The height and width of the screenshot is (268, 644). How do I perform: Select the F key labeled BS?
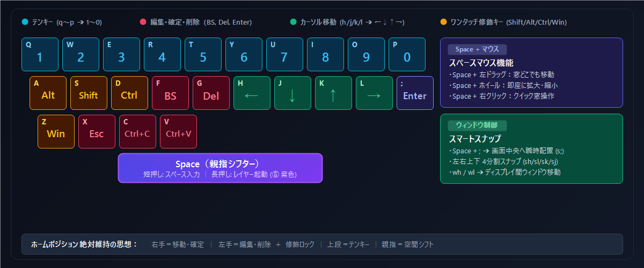click(170, 93)
